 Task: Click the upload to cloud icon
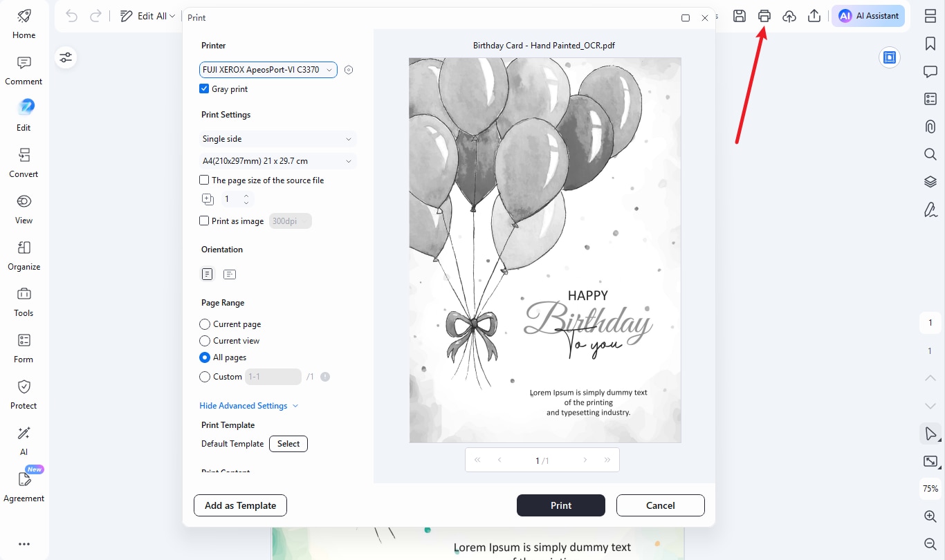[x=789, y=16]
